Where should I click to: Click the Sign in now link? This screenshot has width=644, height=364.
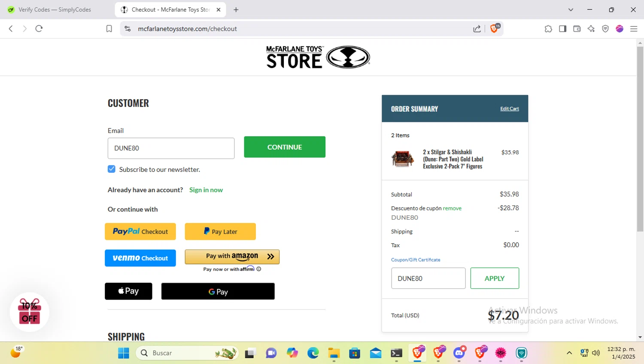point(206,190)
